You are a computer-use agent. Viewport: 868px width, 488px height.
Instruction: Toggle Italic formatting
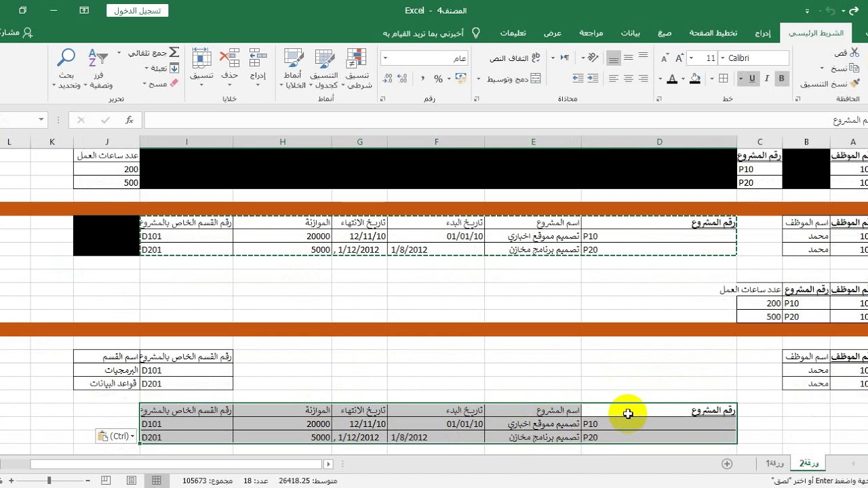(x=767, y=79)
